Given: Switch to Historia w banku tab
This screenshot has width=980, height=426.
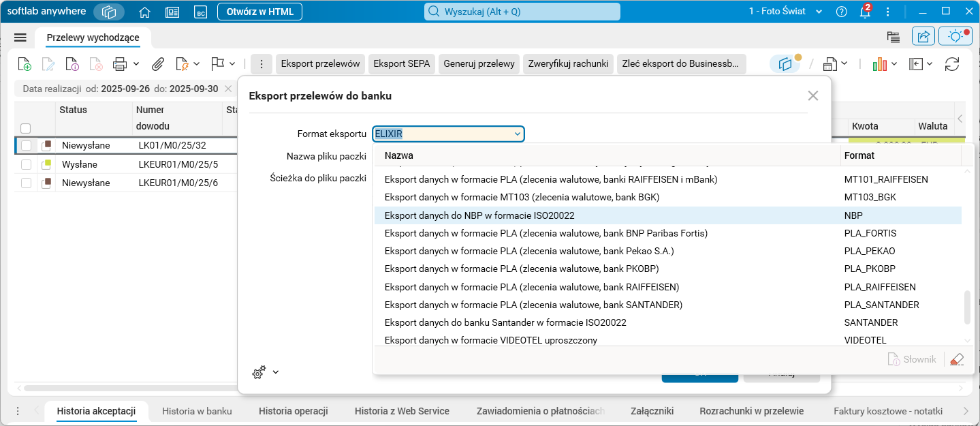Looking at the screenshot, I should [197, 411].
